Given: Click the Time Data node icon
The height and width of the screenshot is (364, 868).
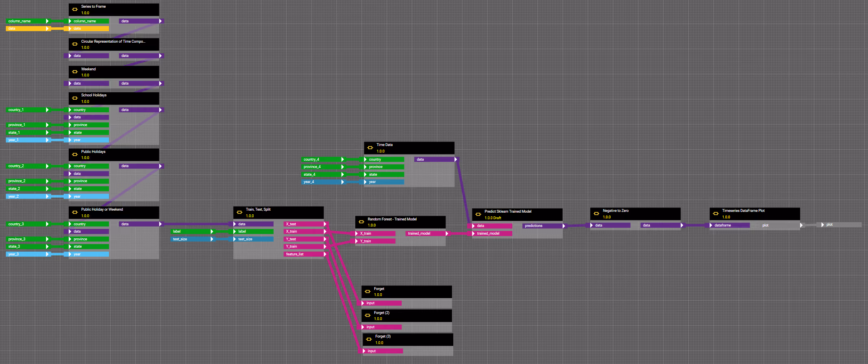Looking at the screenshot, I should (370, 148).
